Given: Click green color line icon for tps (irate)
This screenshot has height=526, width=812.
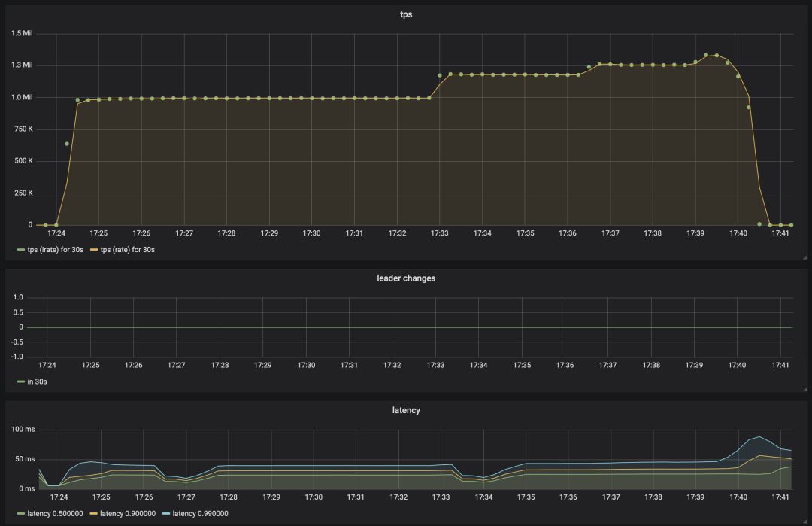Looking at the screenshot, I should (20, 249).
